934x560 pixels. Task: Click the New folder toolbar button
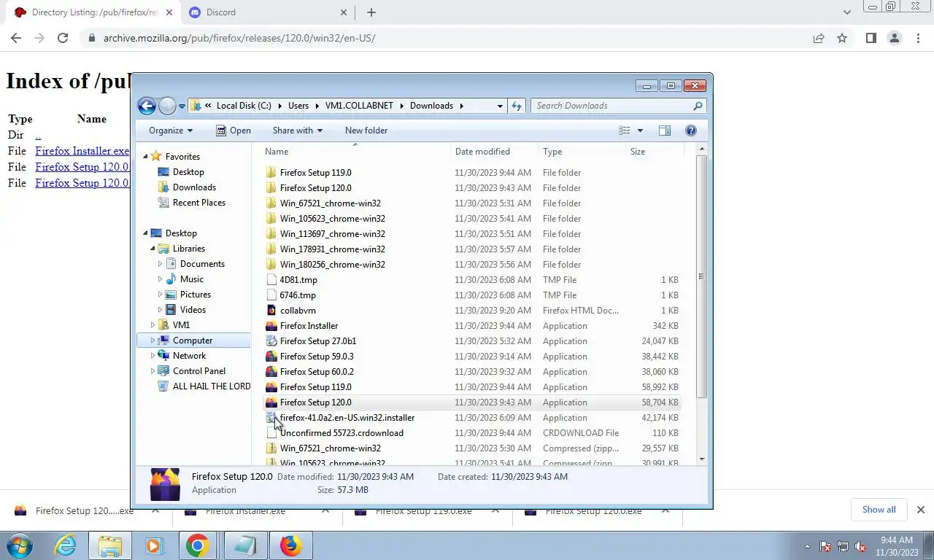(366, 131)
